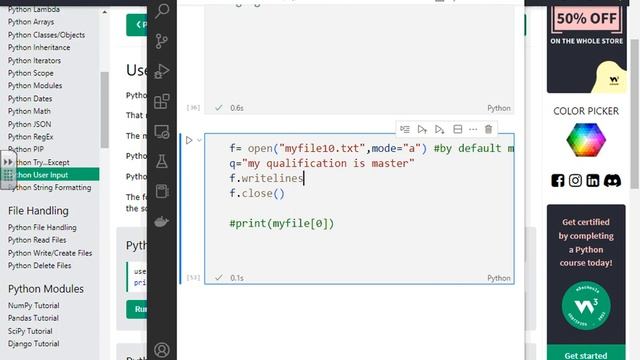Viewport: 640px width, 360px height.
Task: Open the Run and Debug view icon
Action: [x=162, y=71]
